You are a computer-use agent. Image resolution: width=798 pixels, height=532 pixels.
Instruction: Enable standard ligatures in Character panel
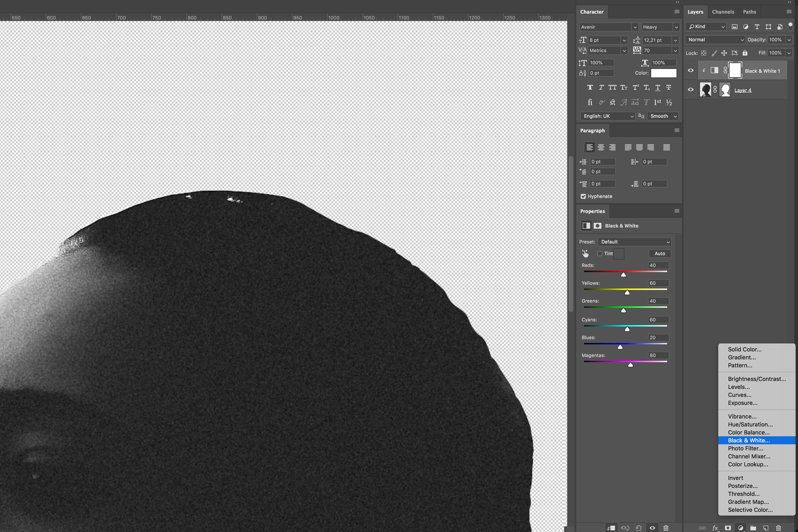pyautogui.click(x=590, y=102)
